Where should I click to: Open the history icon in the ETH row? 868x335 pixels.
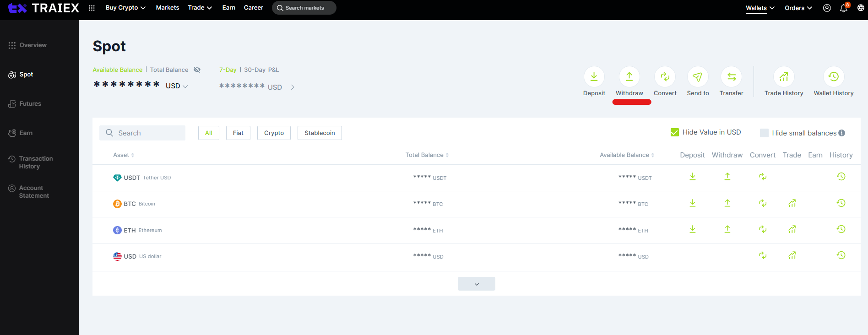click(841, 229)
